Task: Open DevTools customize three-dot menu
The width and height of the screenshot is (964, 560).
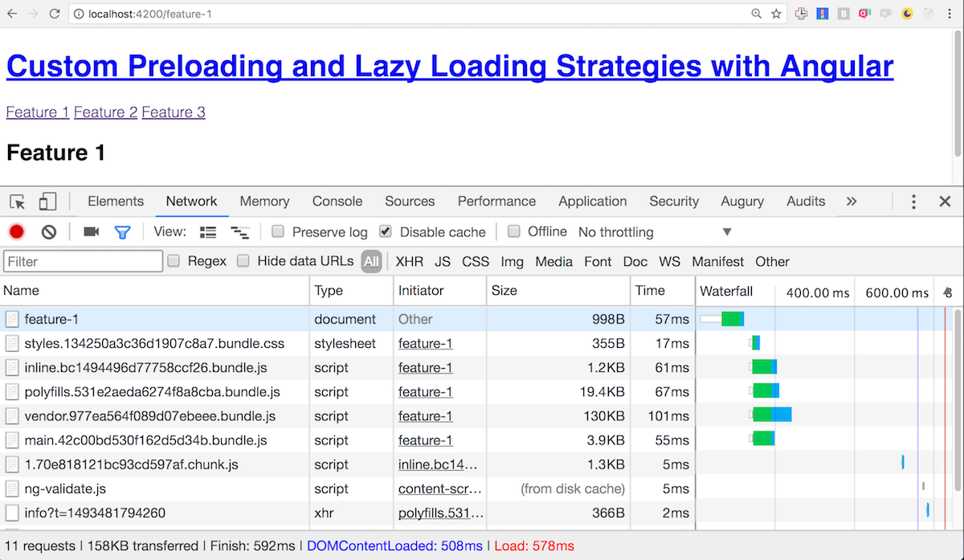Action: coord(913,202)
